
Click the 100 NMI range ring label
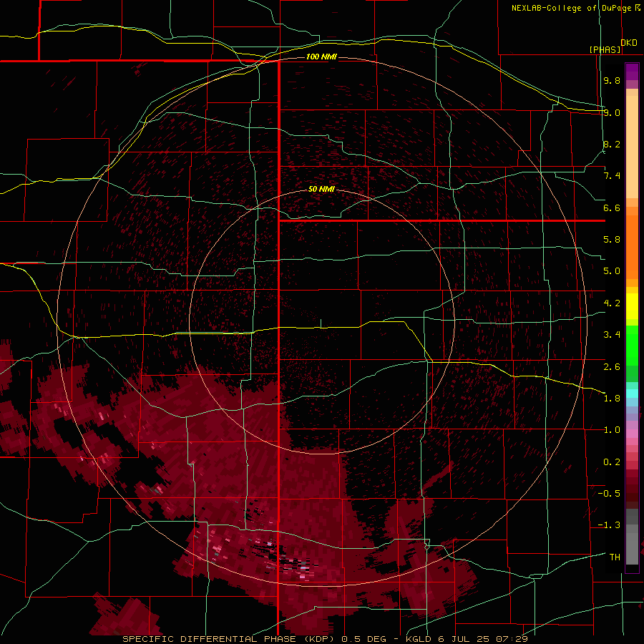pyautogui.click(x=321, y=57)
